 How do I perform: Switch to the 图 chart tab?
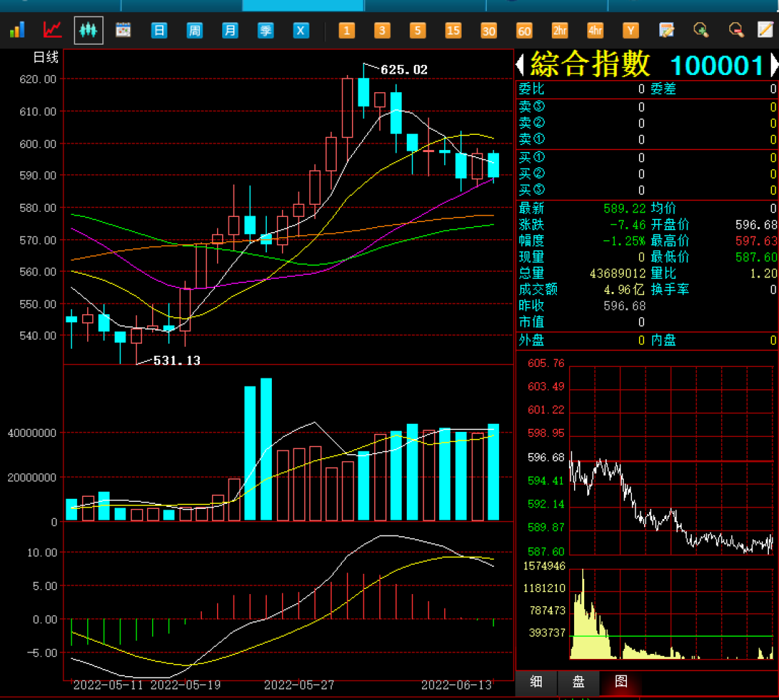tap(621, 682)
